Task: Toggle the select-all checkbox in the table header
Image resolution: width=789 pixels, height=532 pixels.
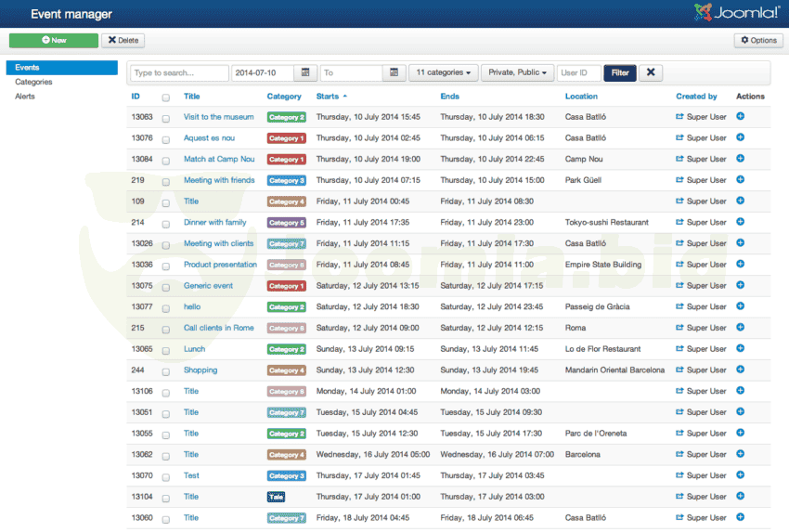Action: click(x=166, y=97)
